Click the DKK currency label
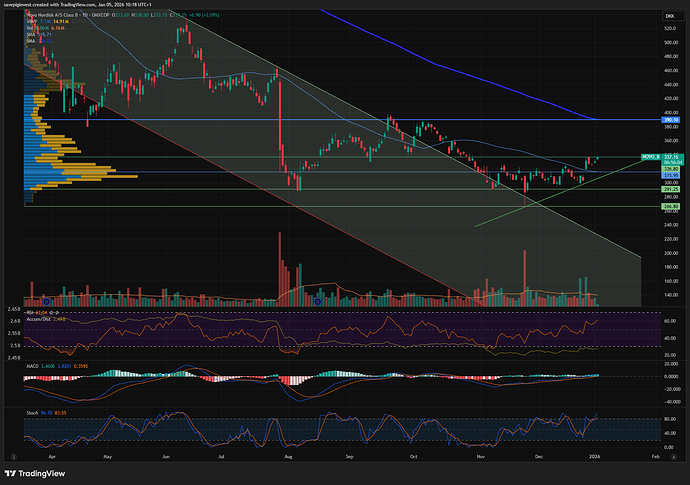Viewport: 690px width, 485px height. pos(666,17)
